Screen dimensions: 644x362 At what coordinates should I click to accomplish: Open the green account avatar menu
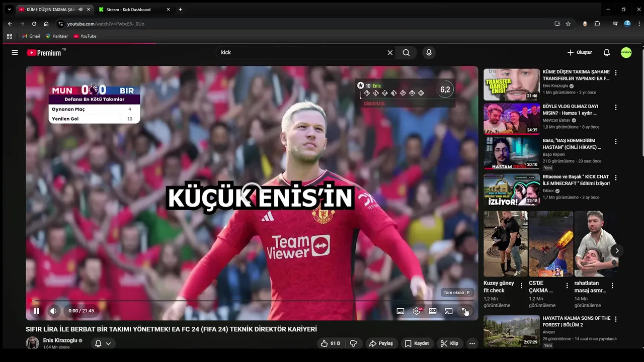tap(626, 52)
